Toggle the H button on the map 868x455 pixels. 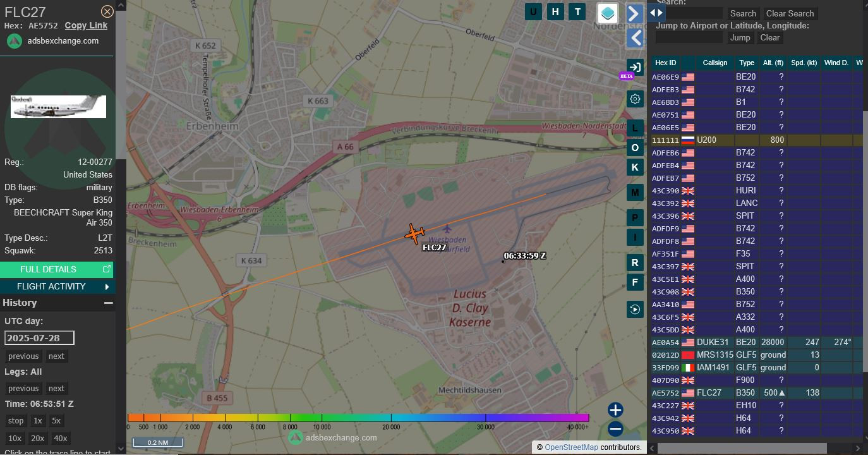coord(555,11)
